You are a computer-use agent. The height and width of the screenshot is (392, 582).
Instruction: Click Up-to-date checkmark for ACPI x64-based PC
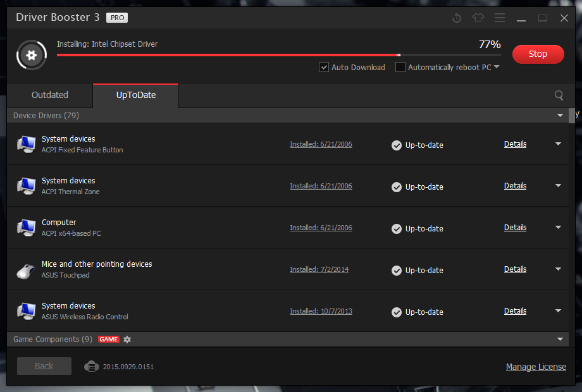(x=397, y=229)
